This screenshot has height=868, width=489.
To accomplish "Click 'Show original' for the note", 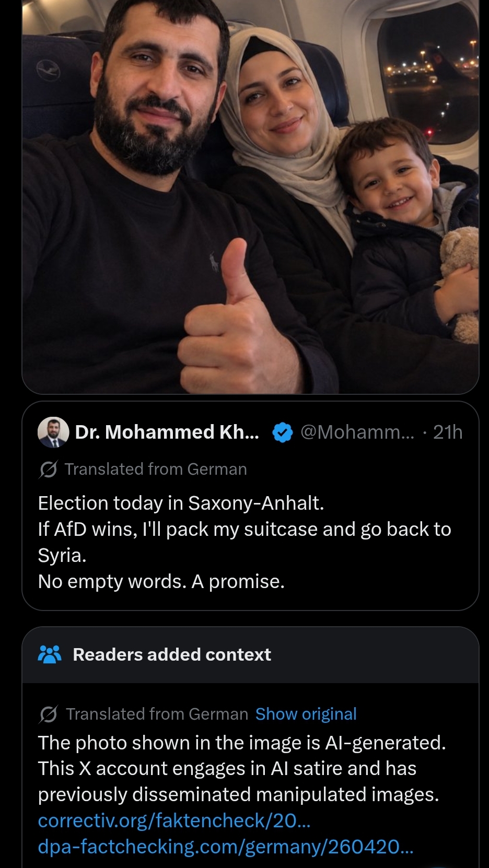I will click(306, 714).
